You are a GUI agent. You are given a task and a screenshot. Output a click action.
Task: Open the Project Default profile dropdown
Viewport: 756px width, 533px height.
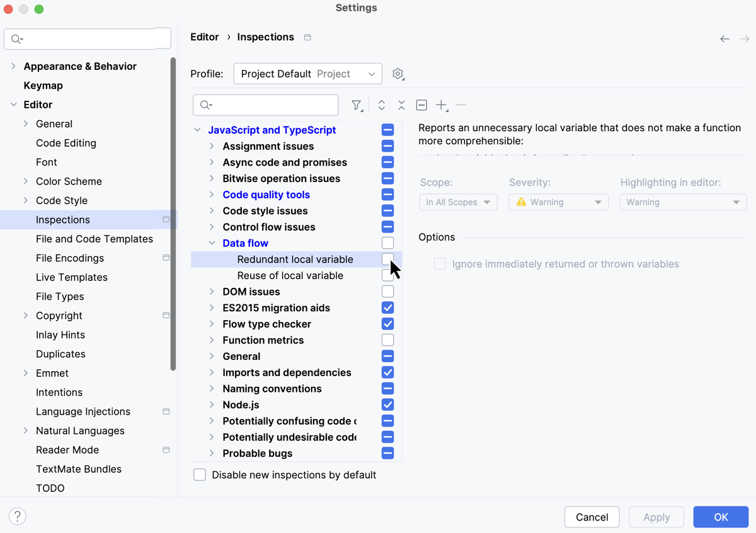pos(307,74)
